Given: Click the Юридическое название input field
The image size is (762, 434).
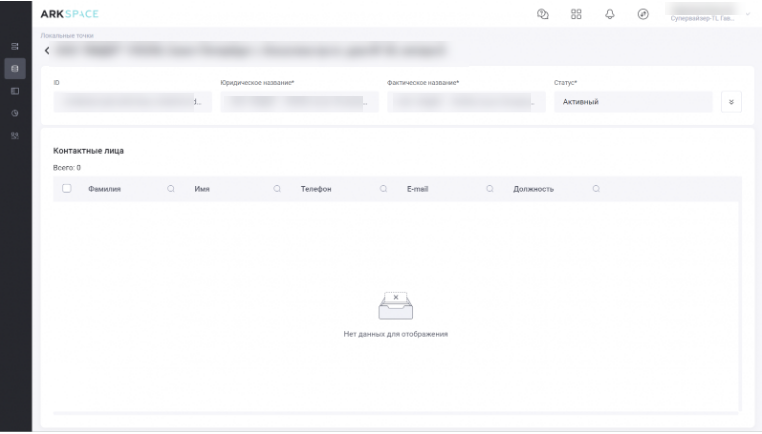Looking at the screenshot, I should [x=299, y=102].
